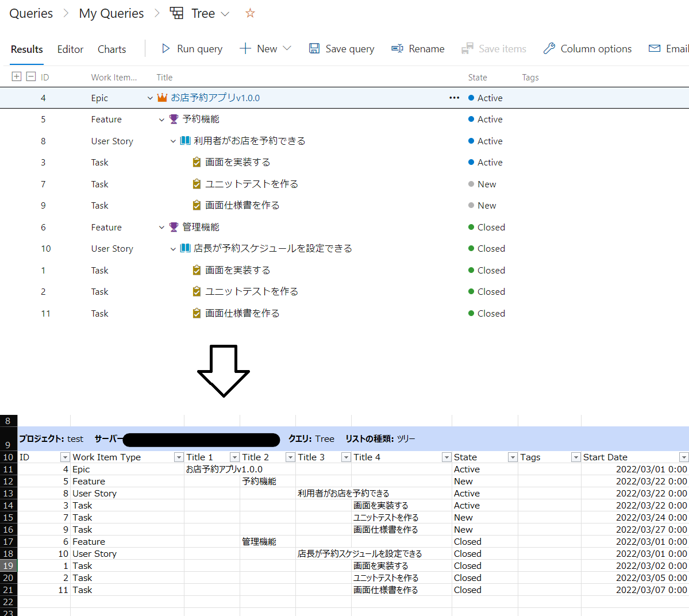Switch to the Editor tab
689x616 pixels.
pyautogui.click(x=70, y=49)
